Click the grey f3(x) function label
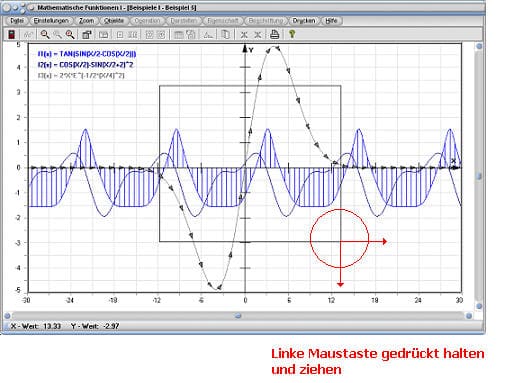The height and width of the screenshot is (383, 510). tap(81, 76)
